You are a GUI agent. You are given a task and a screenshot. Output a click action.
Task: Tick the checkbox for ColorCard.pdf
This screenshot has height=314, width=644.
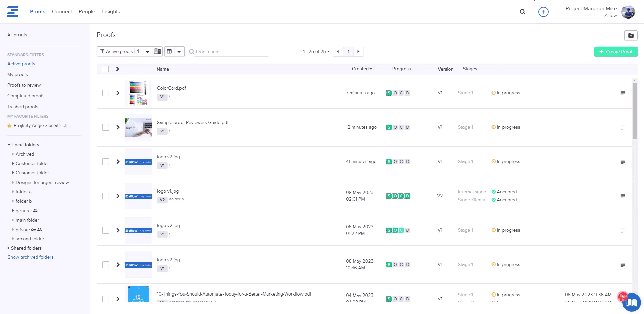pyautogui.click(x=106, y=93)
